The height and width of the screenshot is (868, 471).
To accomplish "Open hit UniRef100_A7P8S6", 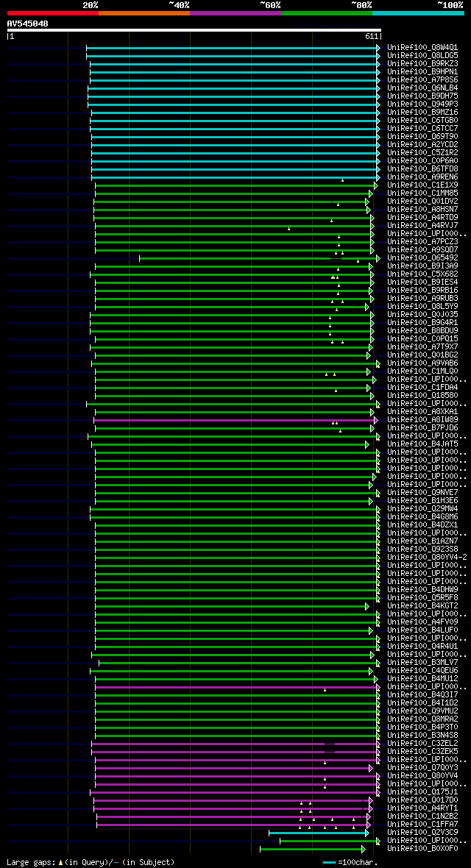I will coord(422,79).
